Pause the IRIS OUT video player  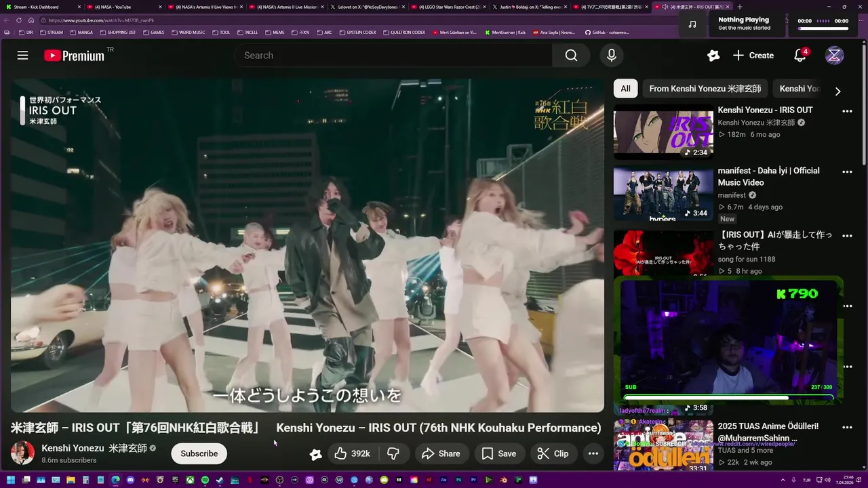point(307,245)
